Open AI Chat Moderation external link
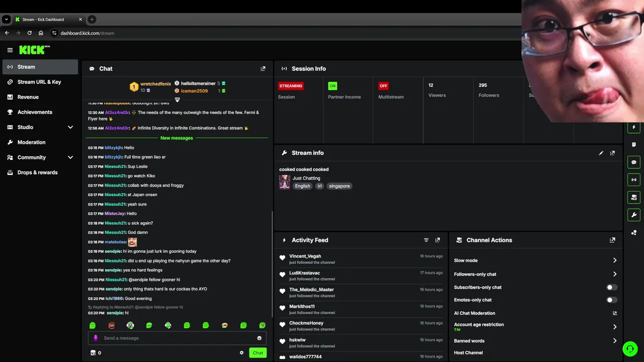644x362 pixels. coord(615,313)
